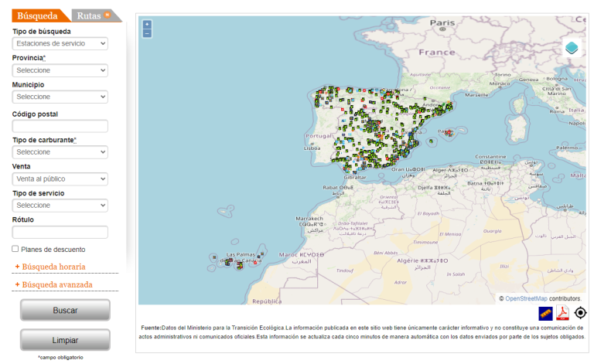Focus the Rótulo input field
This screenshot has width=594, height=364.
coord(60,232)
